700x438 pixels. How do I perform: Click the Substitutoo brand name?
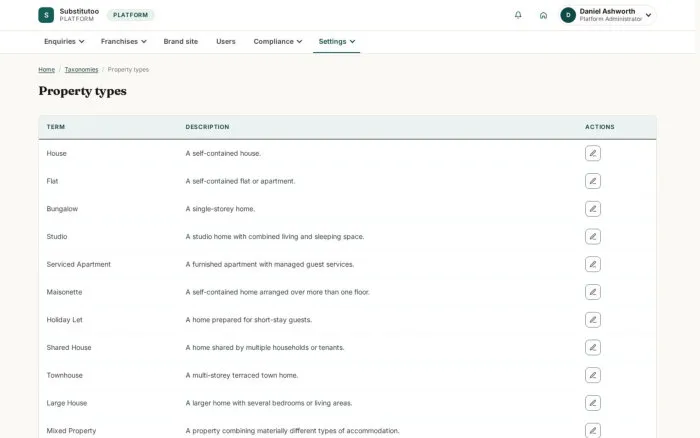[x=79, y=11]
